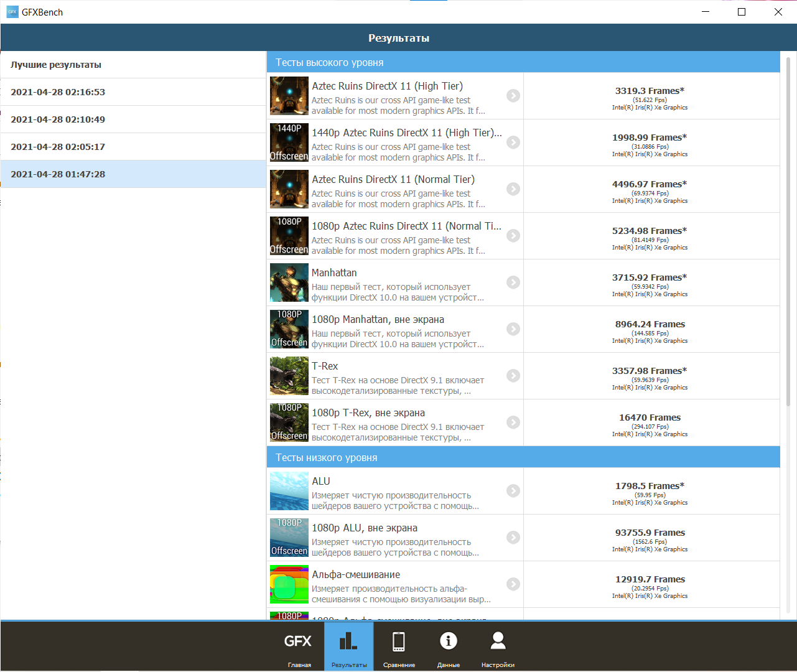Expand details arrow for the T-Rex test

[x=513, y=376]
